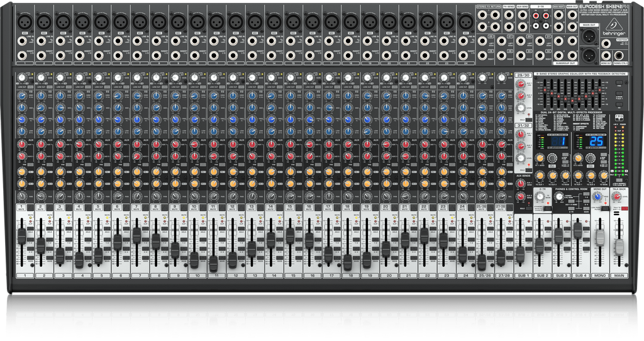Viewport: 644px width, 341px height.
Task: Toggle the 29/30 stereo input SOLO button
Action: tap(528, 120)
